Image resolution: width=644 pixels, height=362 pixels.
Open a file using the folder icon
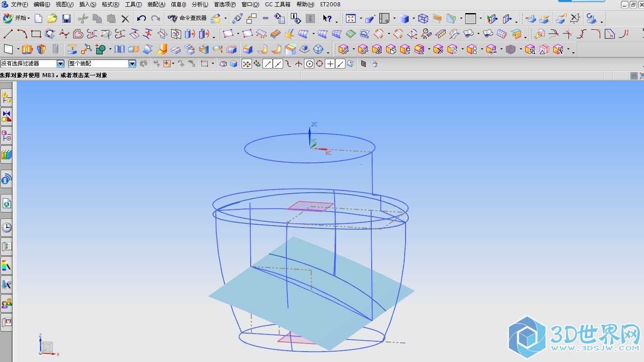(x=52, y=19)
